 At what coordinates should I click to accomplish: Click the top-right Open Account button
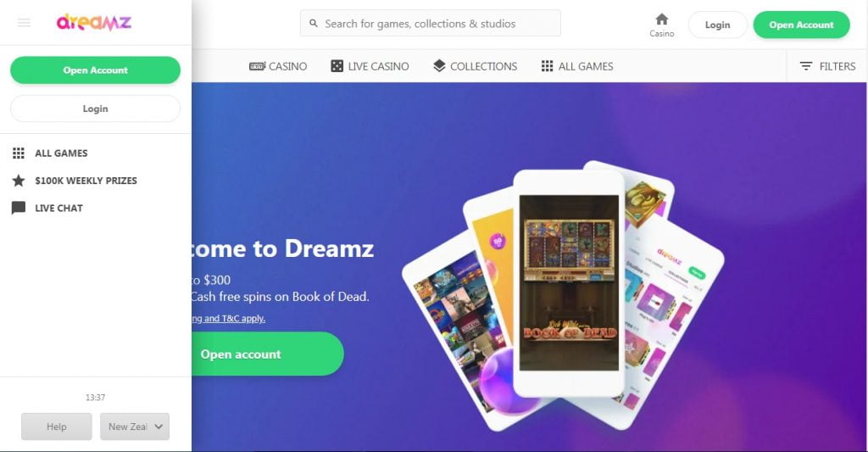pyautogui.click(x=801, y=25)
